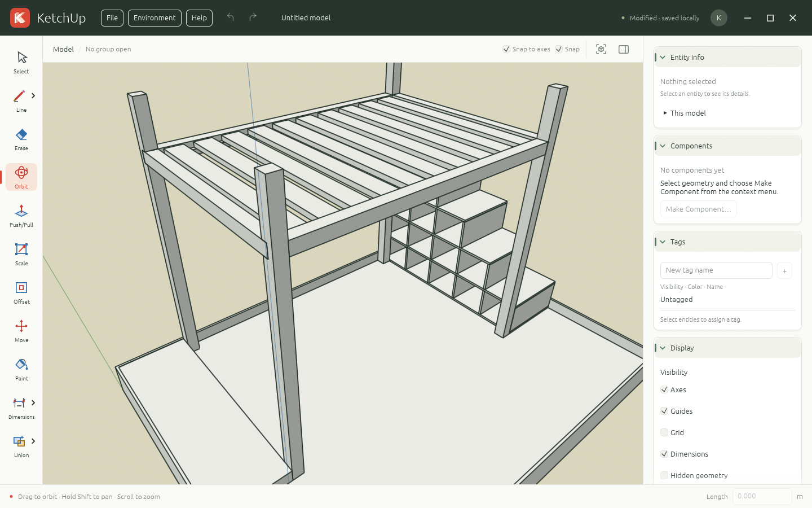Collapse the Display panel

727,348
